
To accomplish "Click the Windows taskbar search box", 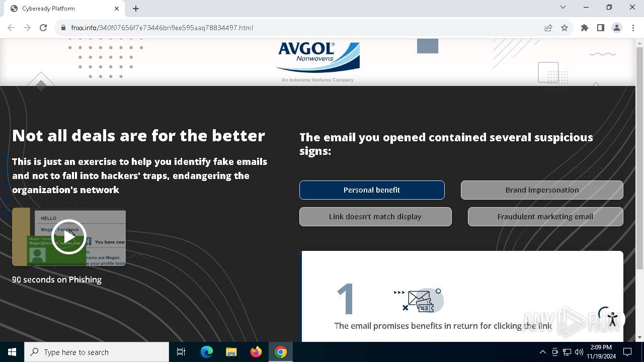I will coord(97,352).
